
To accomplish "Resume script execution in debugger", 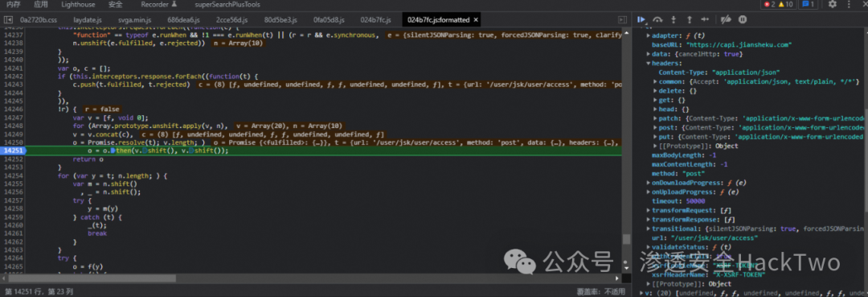I will pos(641,19).
